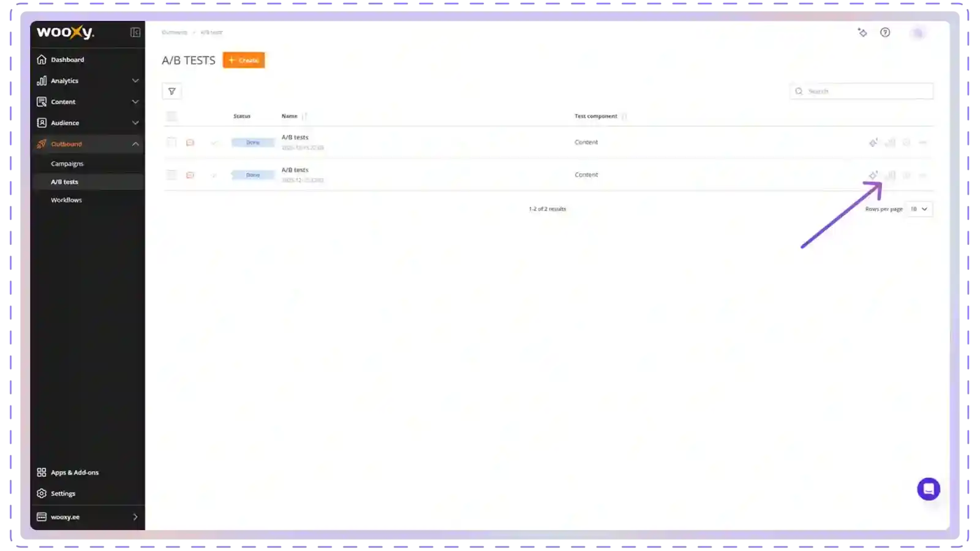The height and width of the screenshot is (551, 980).
Task: Open statistics chart icon for first A/B test
Action: pos(890,143)
